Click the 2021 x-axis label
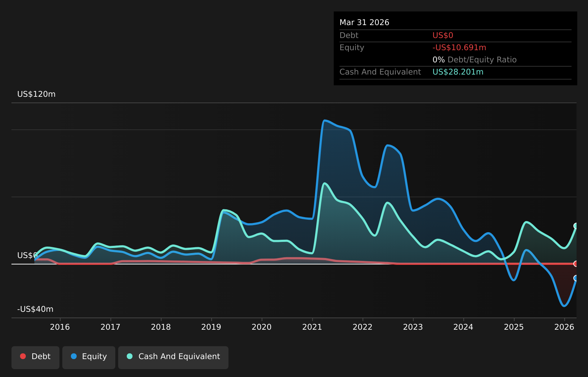The image size is (588, 377). click(312, 327)
